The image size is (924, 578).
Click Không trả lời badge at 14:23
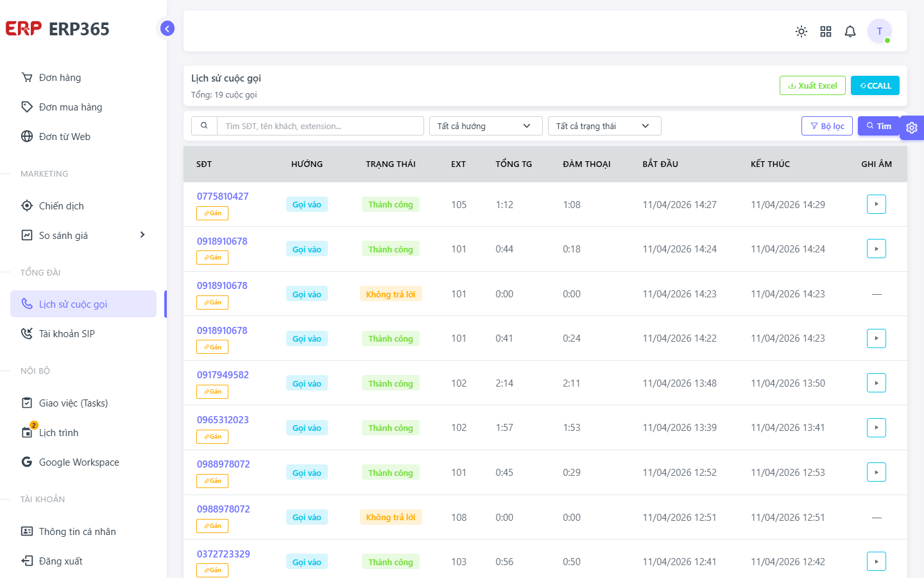tap(391, 294)
